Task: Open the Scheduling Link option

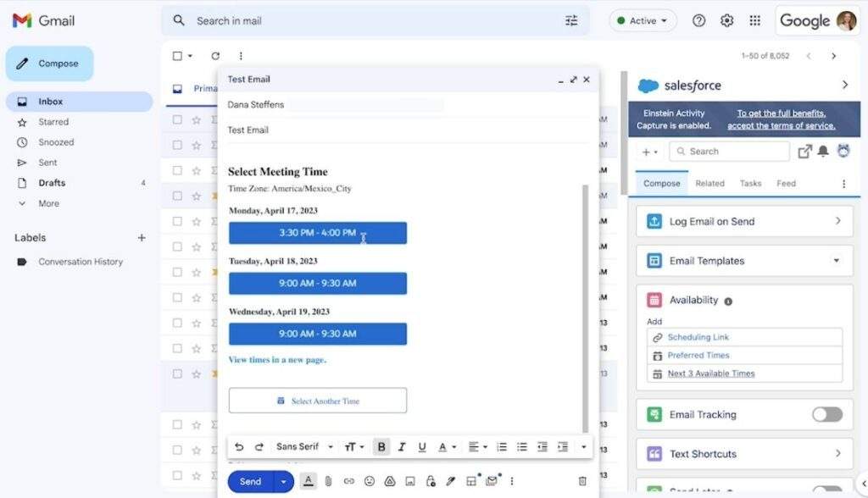Action: pos(697,337)
